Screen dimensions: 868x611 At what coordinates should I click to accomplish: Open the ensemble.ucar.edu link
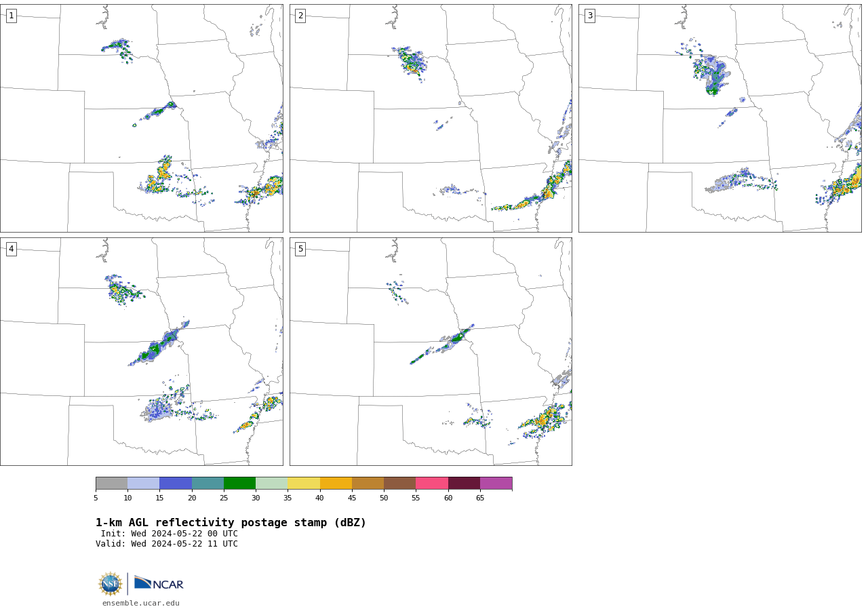(141, 603)
